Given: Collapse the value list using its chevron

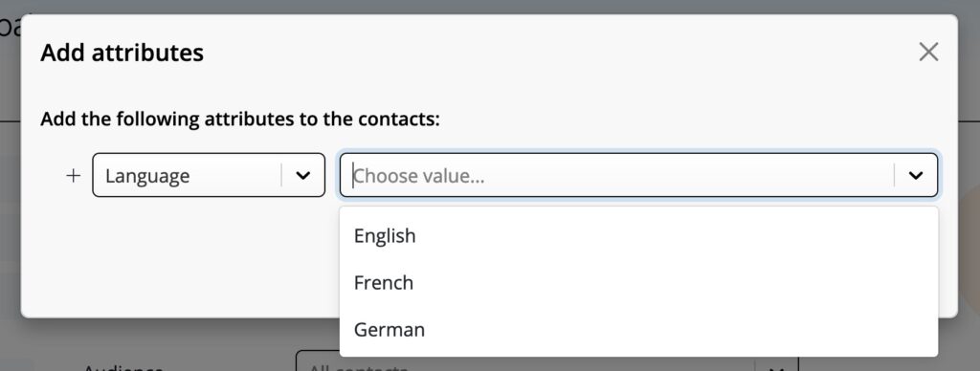Looking at the screenshot, I should click(916, 176).
